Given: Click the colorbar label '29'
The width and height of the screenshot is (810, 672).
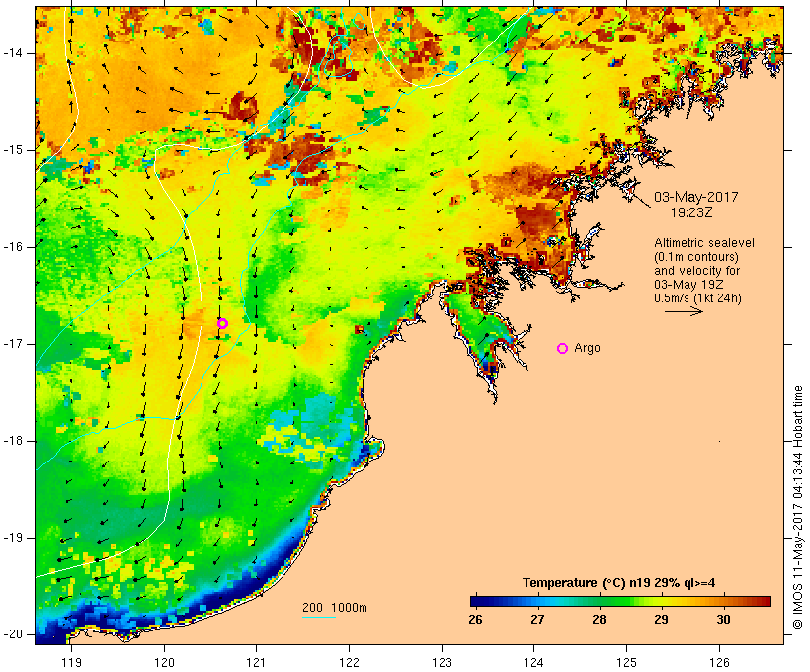Looking at the screenshot, I should [x=661, y=620].
